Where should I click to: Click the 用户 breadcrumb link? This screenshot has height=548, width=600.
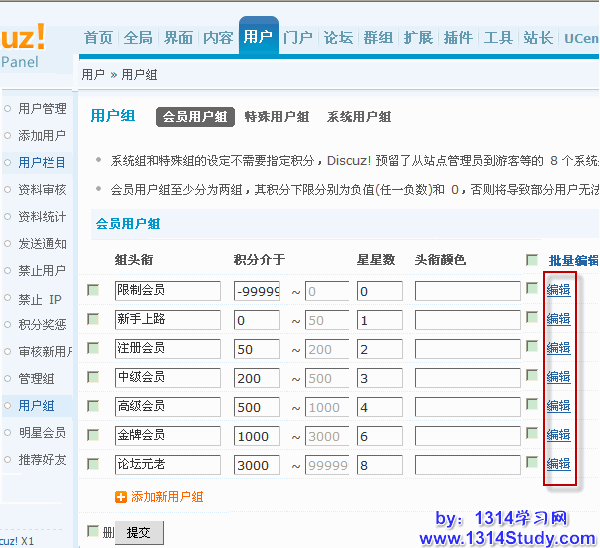click(93, 75)
